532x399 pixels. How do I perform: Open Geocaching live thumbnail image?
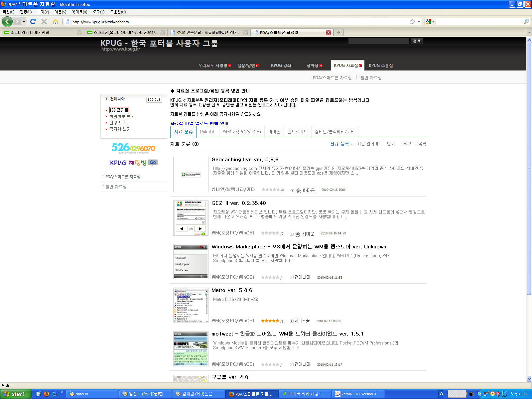(191, 175)
